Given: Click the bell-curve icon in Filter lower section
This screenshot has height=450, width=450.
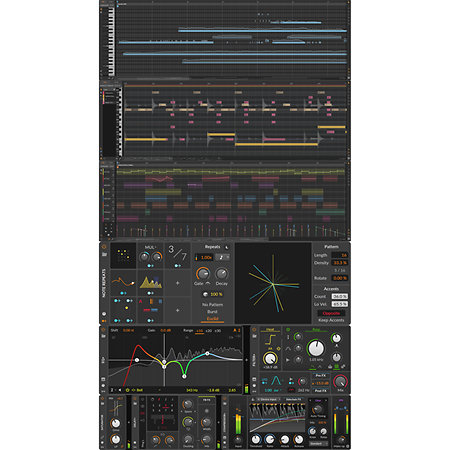Looking at the screenshot, I should (276, 381).
